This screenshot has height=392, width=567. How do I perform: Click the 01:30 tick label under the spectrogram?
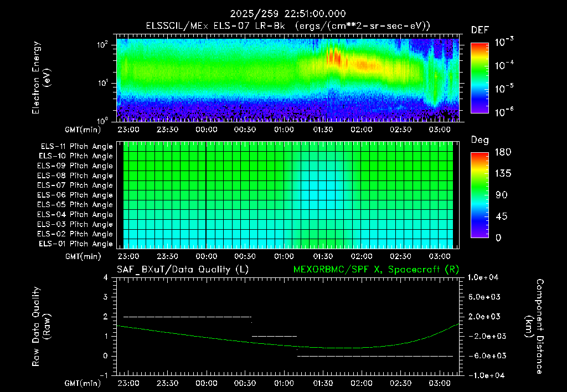coord(323,130)
